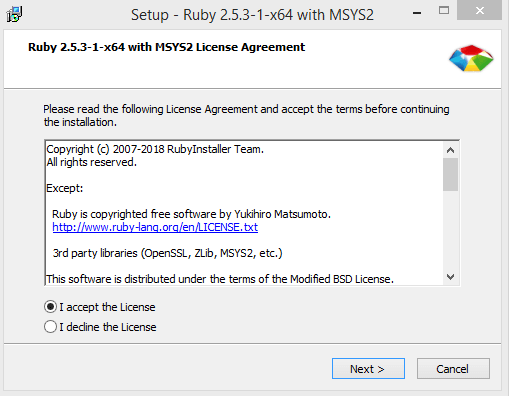Click the license scrollbar thumb
510x396 pixels.
coord(451,174)
